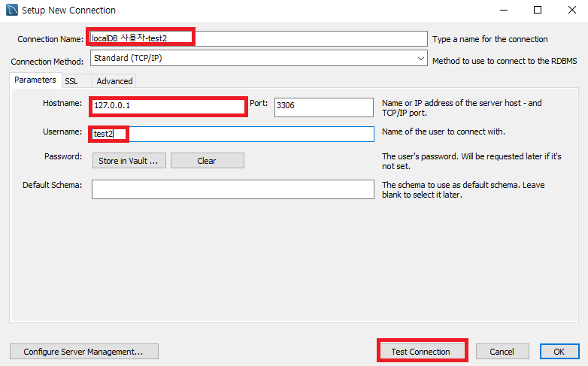
Task: Click the Username input field
Action: (x=233, y=134)
